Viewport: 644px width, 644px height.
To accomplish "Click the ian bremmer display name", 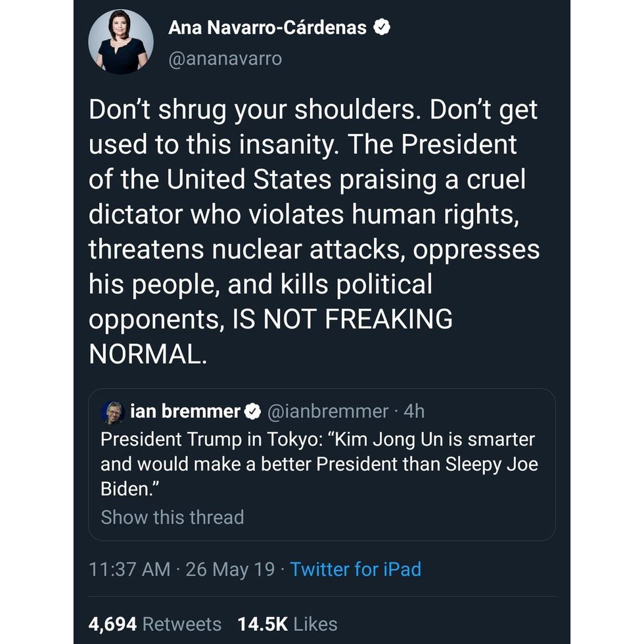I will click(185, 411).
